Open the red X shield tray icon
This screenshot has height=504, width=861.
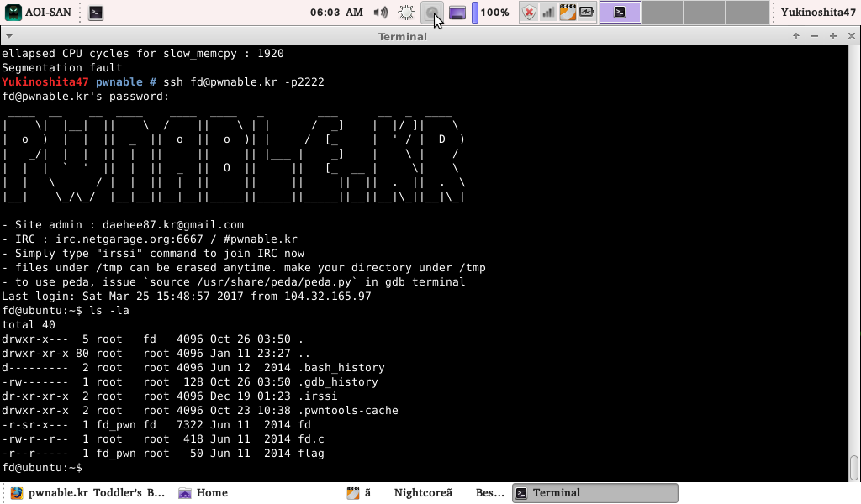pos(529,12)
